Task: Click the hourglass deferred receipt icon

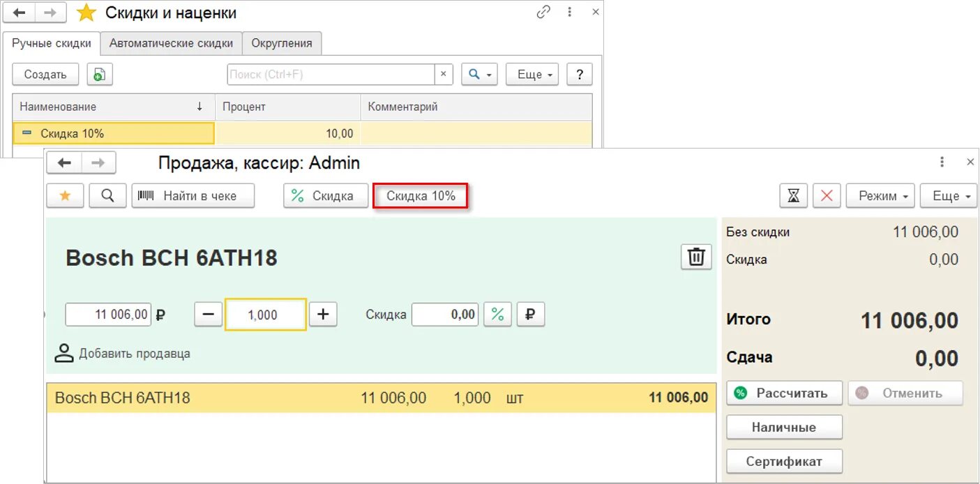Action: click(793, 196)
